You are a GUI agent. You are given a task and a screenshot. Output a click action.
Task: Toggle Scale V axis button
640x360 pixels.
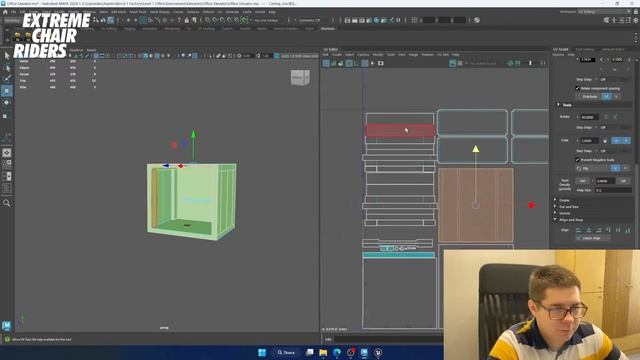[x=626, y=140]
